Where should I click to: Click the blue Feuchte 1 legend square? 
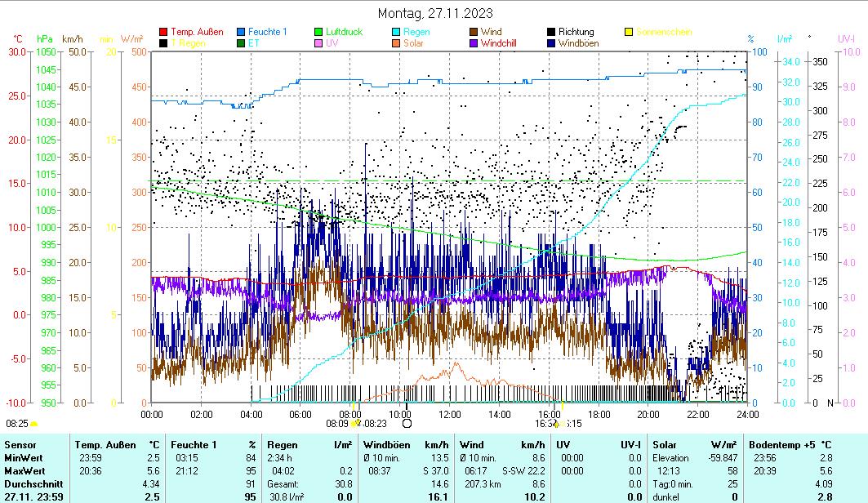click(242, 32)
